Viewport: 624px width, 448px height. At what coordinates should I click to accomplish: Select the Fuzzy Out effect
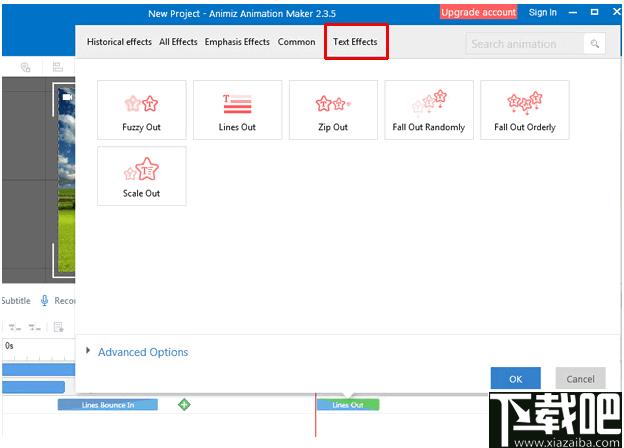[141, 110]
